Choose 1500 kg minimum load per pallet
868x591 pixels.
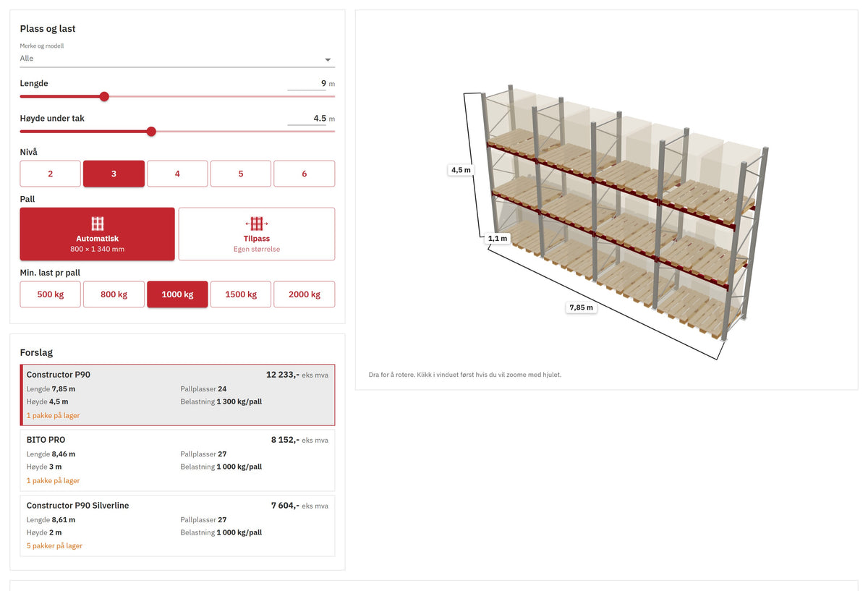tap(241, 294)
